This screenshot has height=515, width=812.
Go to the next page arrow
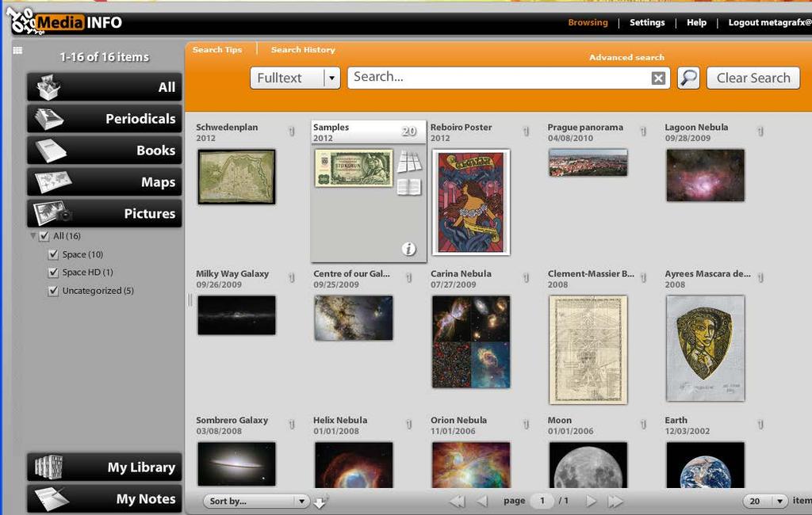591,501
